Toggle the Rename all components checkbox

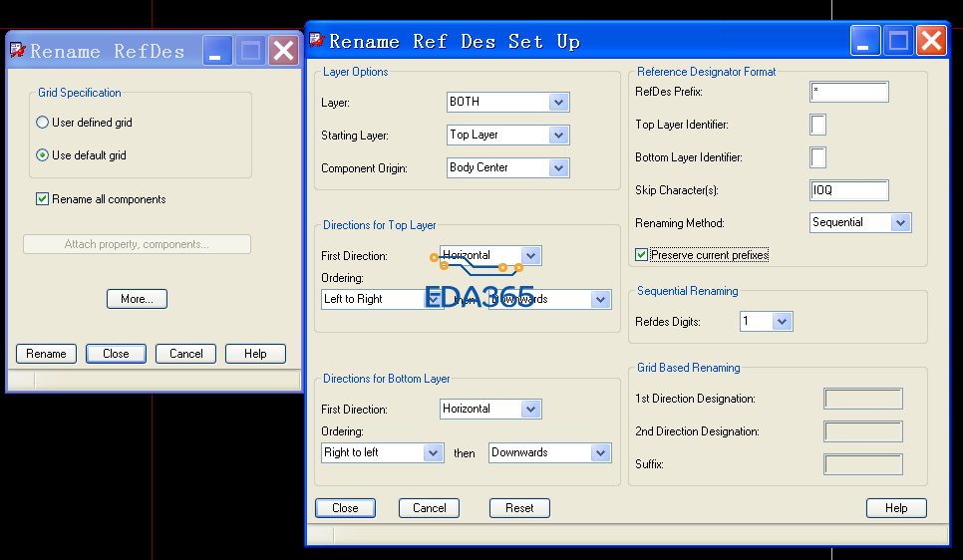tap(43, 199)
